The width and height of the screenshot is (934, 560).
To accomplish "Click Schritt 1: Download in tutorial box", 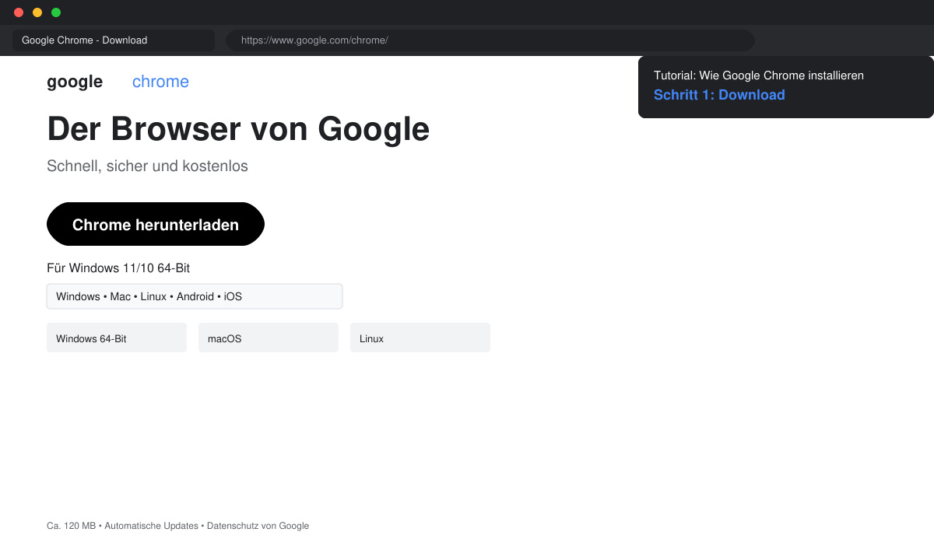I will pos(719,95).
